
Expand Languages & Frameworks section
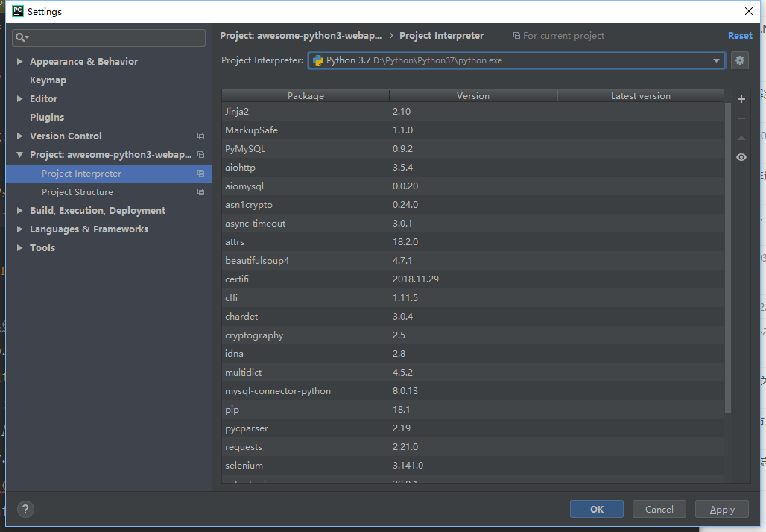19,229
